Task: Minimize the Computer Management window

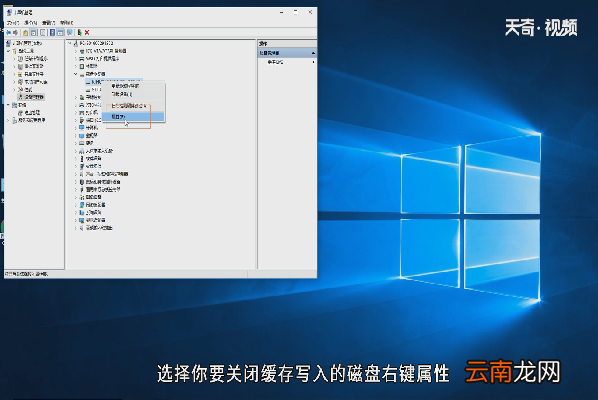Action: tap(281, 12)
